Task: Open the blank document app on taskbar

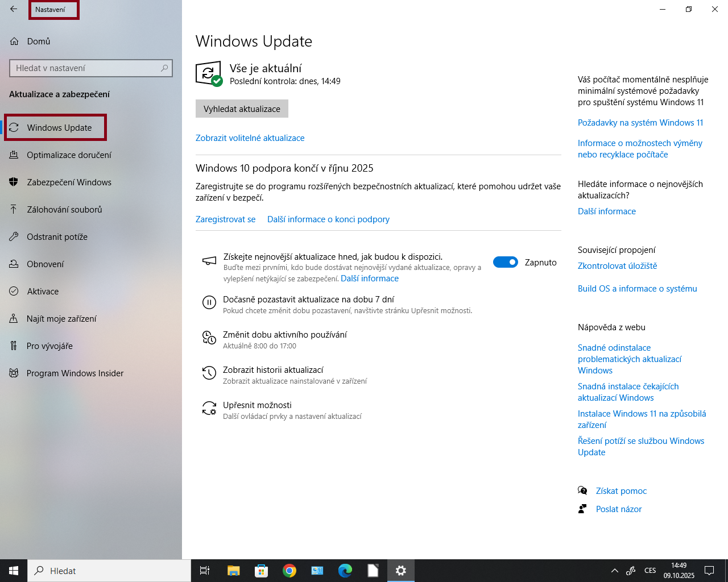Action: coord(373,571)
